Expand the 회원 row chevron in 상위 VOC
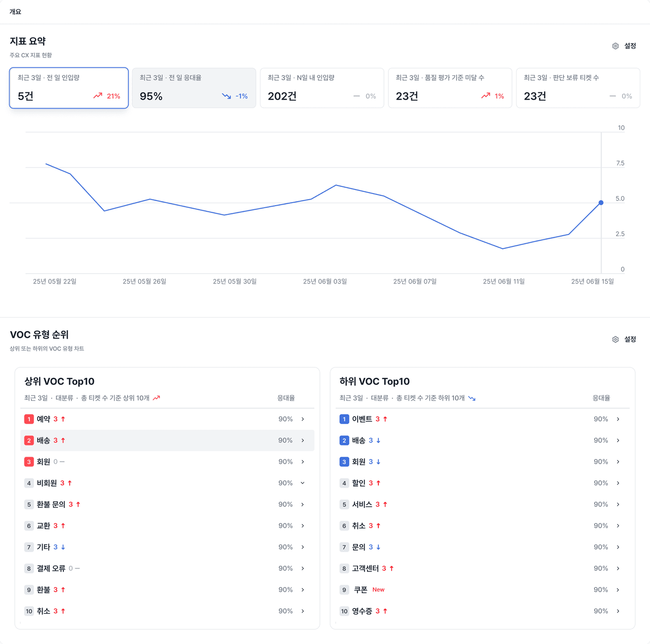Screen dimensions: 650x644 (x=303, y=462)
